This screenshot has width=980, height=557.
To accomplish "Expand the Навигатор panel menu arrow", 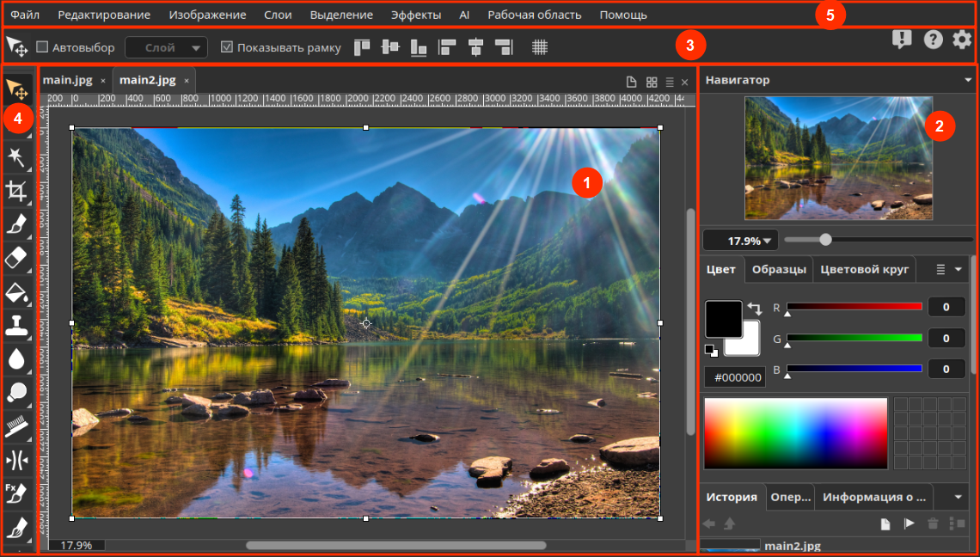I will pyautogui.click(x=968, y=80).
